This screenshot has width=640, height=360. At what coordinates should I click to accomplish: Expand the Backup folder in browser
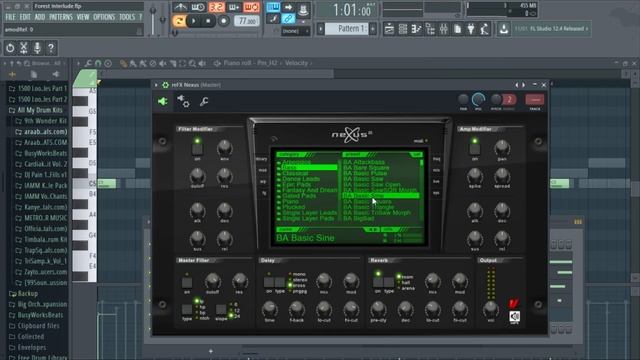(x=24, y=293)
